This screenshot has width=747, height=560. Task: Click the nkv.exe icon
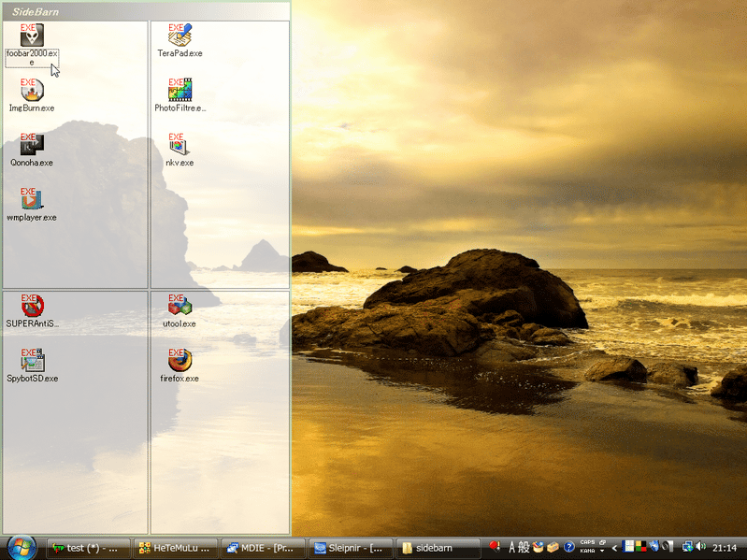pos(180,146)
